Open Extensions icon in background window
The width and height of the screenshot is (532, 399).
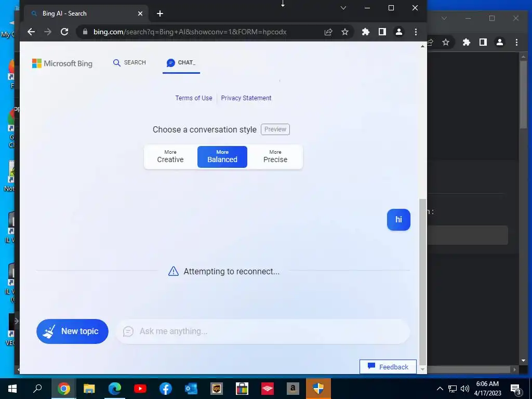pyautogui.click(x=467, y=42)
